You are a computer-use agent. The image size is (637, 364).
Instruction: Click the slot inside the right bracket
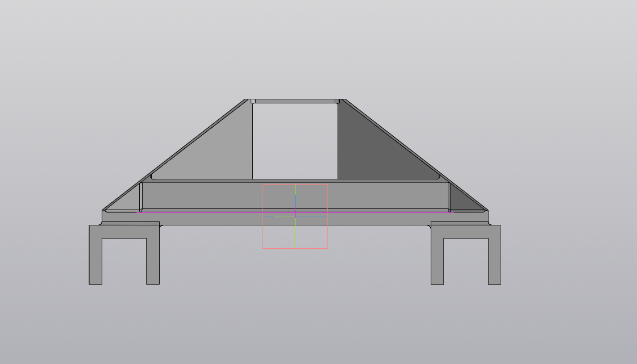[x=466, y=261]
